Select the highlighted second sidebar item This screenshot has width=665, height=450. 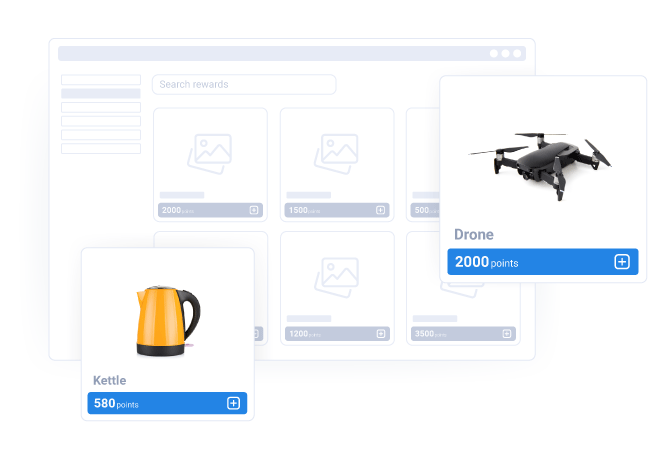pos(101,93)
